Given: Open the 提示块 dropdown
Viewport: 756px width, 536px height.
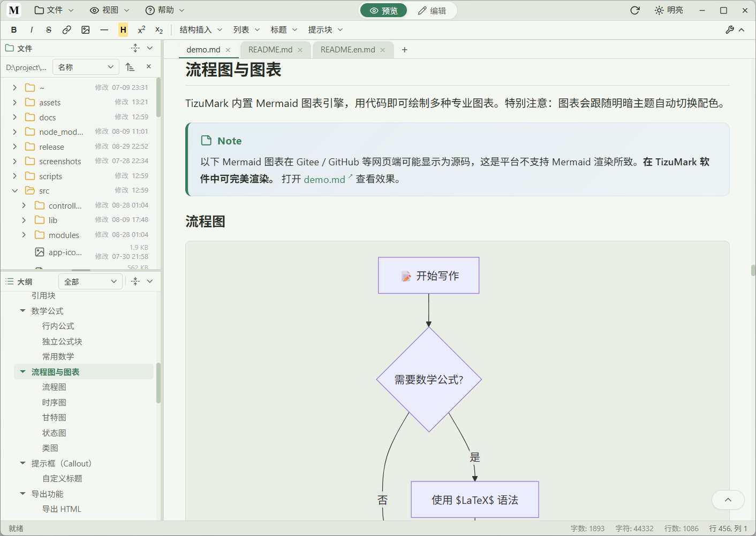Looking at the screenshot, I should tap(325, 30).
